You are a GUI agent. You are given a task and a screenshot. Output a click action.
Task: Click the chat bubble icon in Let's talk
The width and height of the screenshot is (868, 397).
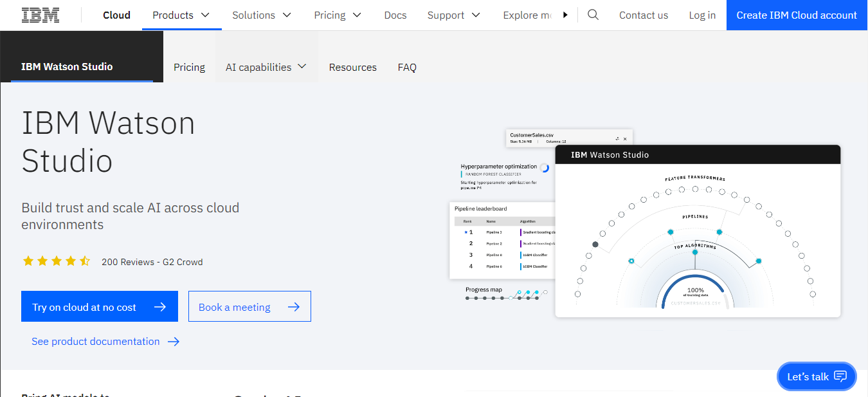840,376
